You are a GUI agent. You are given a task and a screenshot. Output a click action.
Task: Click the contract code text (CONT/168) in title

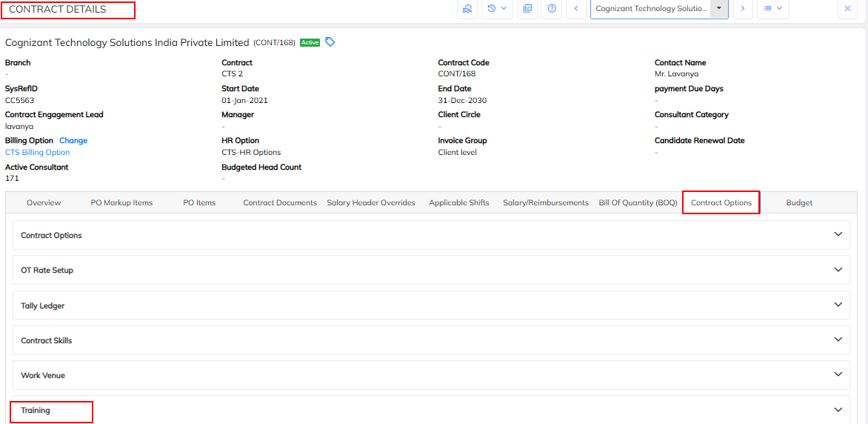pos(275,43)
